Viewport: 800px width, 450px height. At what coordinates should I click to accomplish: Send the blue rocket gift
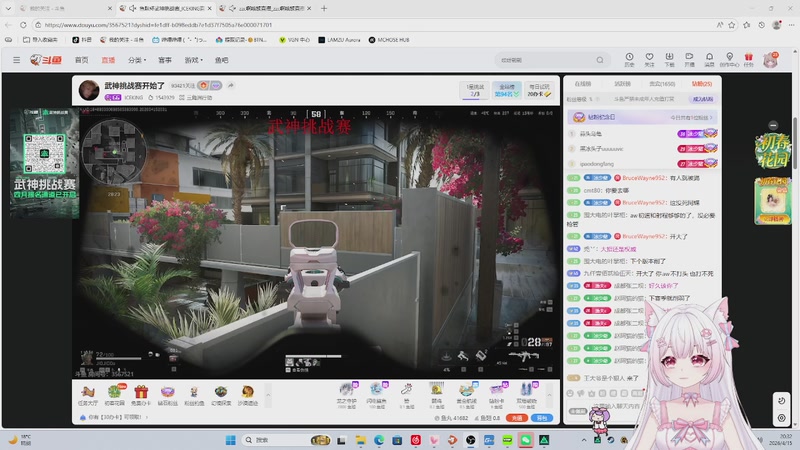pos(527,394)
